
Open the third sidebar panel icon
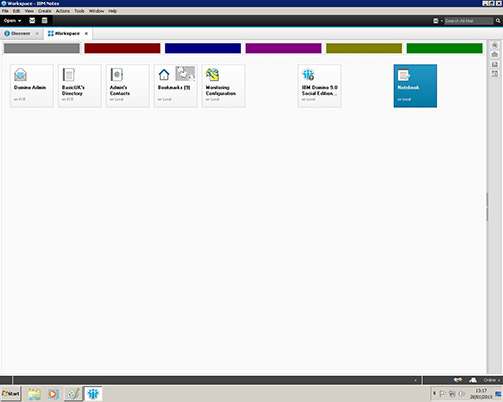tap(495, 64)
